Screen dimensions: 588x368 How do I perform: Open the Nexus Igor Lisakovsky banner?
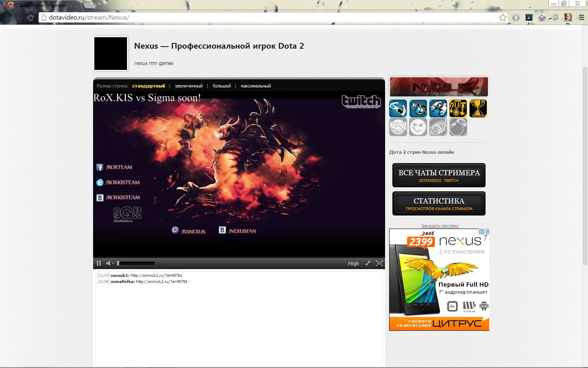(439, 87)
